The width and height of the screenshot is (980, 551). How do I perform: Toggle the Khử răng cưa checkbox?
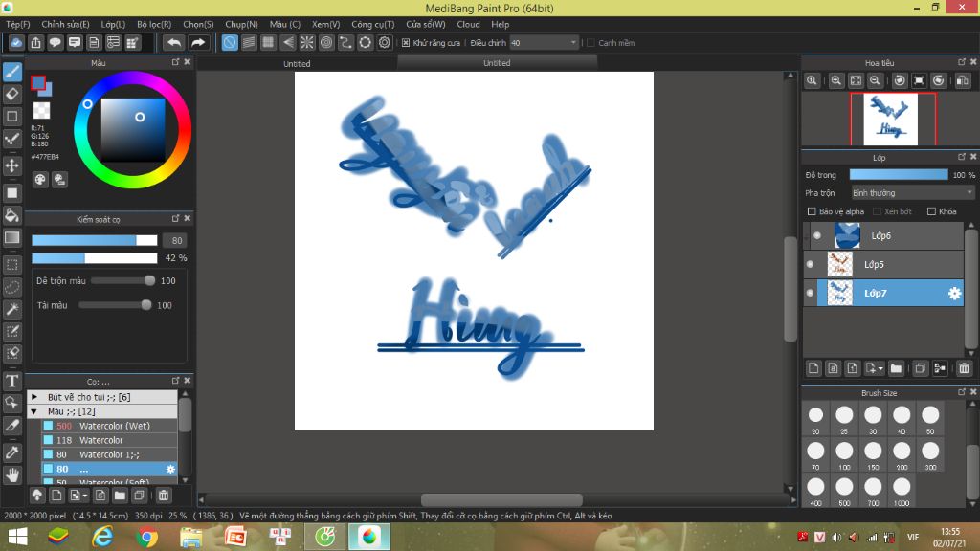(406, 42)
